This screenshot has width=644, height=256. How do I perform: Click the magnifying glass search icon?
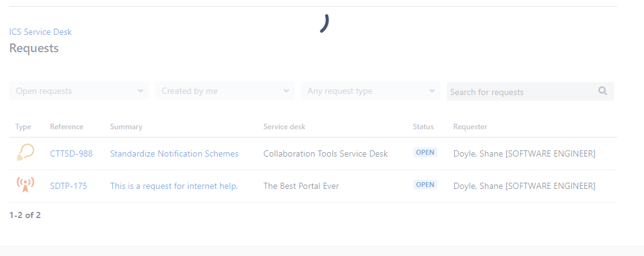click(x=602, y=91)
